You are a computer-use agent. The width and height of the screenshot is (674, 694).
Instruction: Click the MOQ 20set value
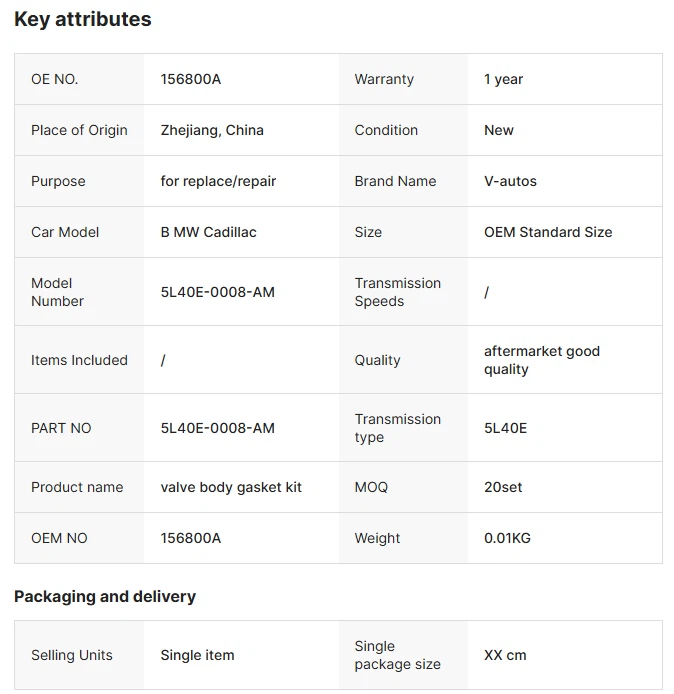(503, 487)
